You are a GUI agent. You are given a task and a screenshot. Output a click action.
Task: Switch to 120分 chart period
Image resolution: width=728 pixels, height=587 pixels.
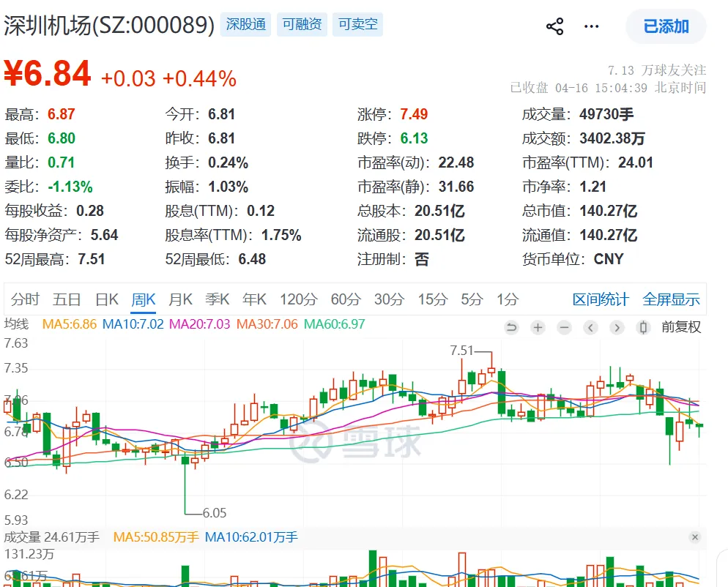(299, 299)
